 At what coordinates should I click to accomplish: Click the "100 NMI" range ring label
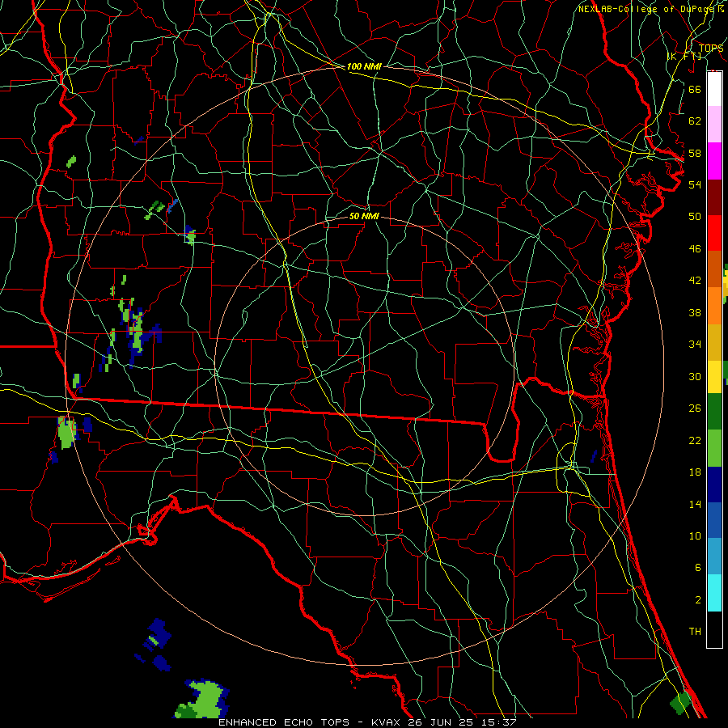tap(364, 66)
